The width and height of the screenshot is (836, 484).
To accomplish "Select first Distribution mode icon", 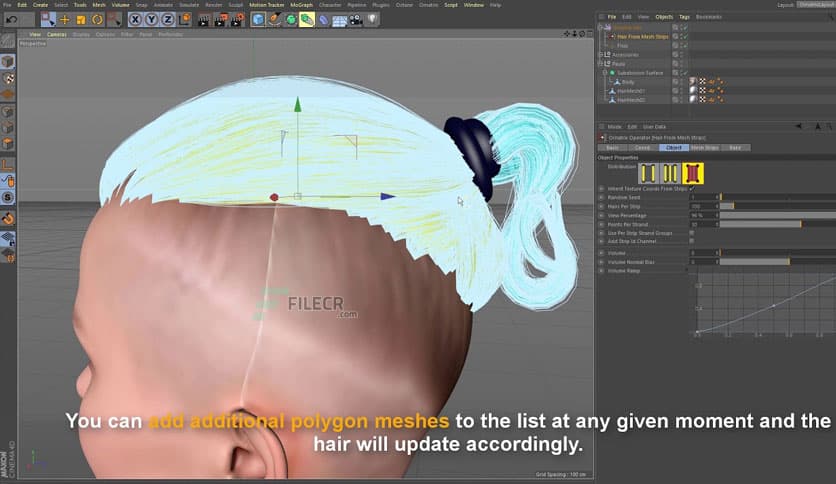I will click(x=648, y=173).
